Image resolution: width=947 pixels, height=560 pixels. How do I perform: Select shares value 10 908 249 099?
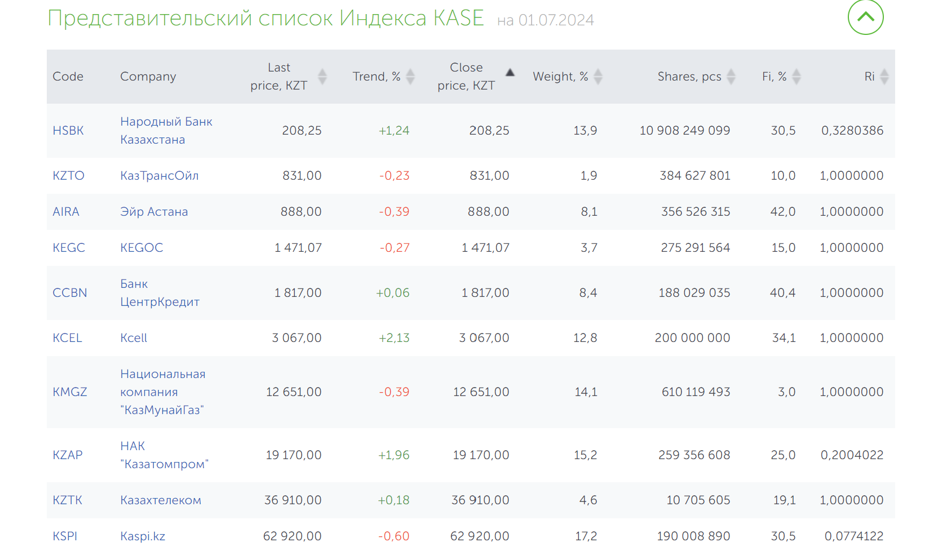click(685, 131)
